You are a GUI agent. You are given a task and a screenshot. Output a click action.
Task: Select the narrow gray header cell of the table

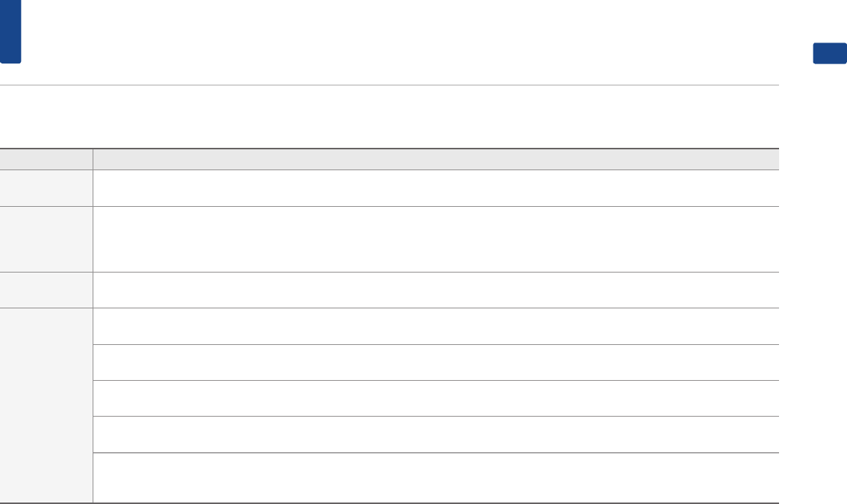click(46, 159)
